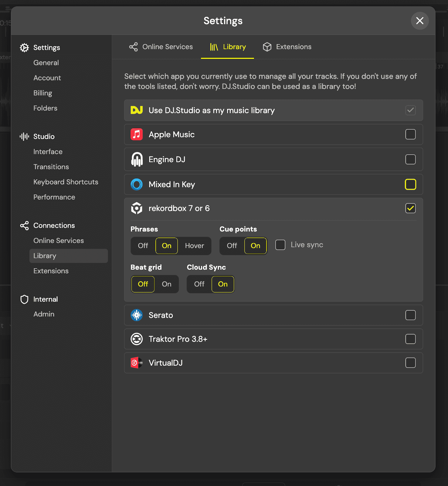The height and width of the screenshot is (486, 448).
Task: Set Phrases to Hover
Action: coord(194,246)
